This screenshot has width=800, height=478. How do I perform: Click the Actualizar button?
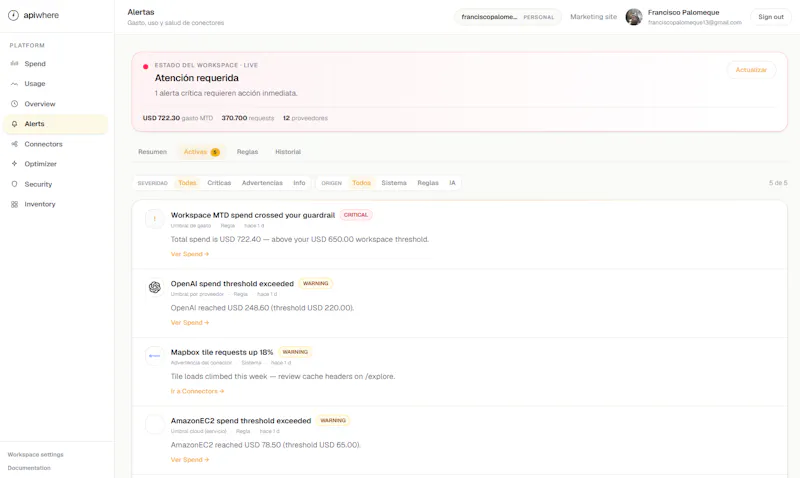pos(751,70)
